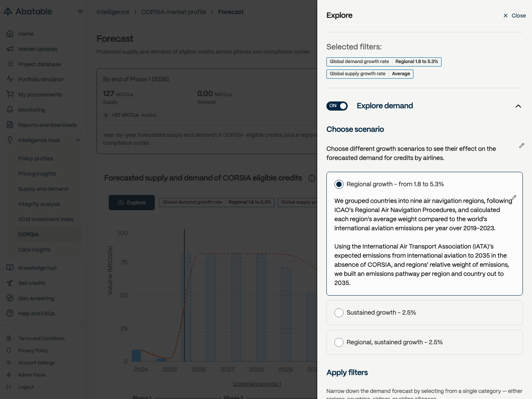
Task: Click the Explore button above chart
Action: 132,203
